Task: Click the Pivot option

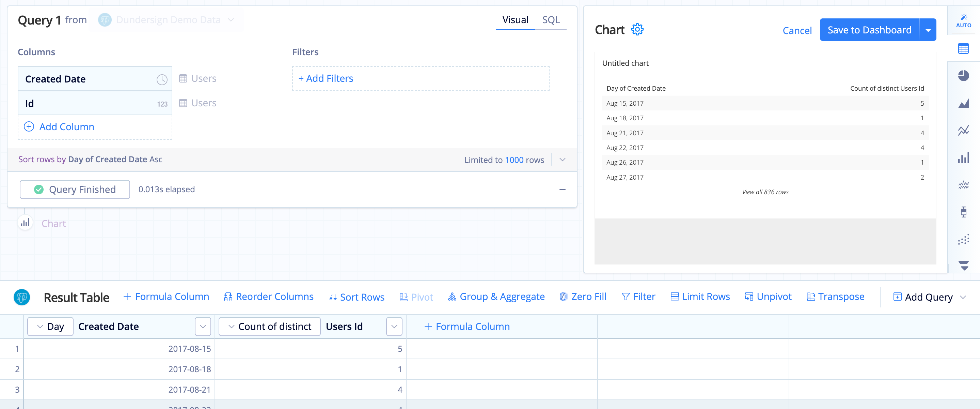Action: tap(416, 297)
